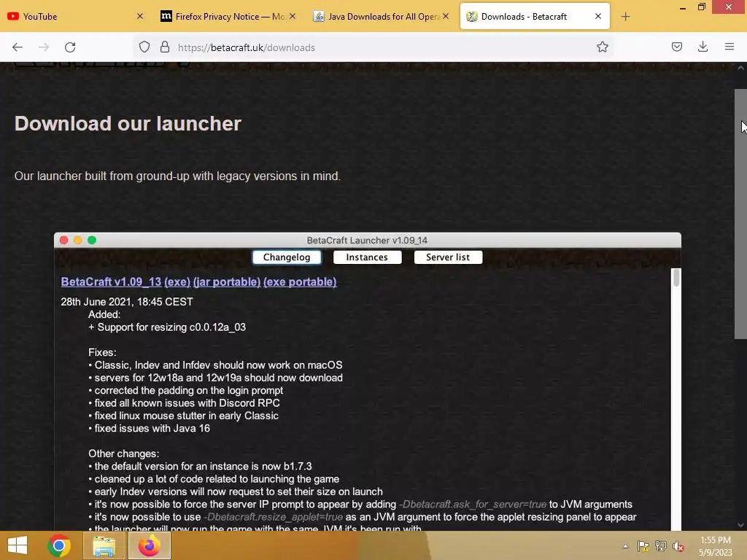Open the Firefox hamburger application menu
The height and width of the screenshot is (560, 747).
coord(729,47)
